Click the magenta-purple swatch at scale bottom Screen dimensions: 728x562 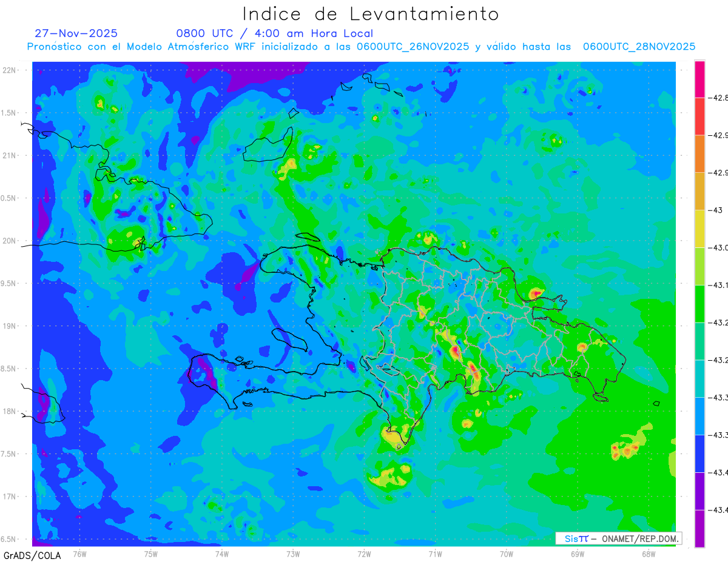click(x=699, y=528)
